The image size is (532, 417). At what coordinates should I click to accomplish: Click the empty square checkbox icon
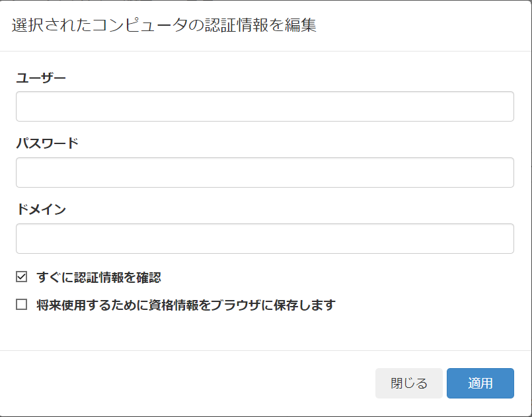[21, 305]
